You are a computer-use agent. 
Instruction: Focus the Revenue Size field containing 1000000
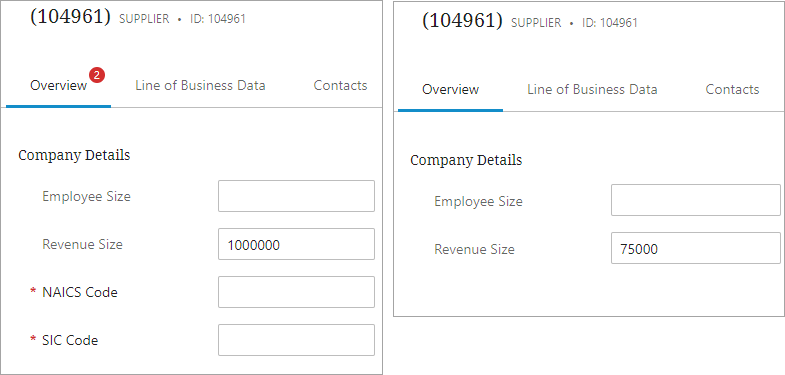(x=296, y=244)
